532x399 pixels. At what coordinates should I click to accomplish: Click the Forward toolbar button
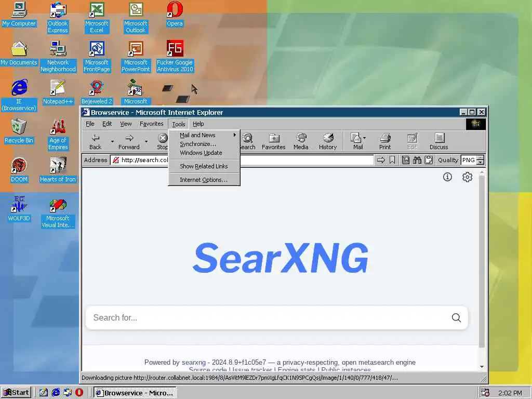coord(129,141)
